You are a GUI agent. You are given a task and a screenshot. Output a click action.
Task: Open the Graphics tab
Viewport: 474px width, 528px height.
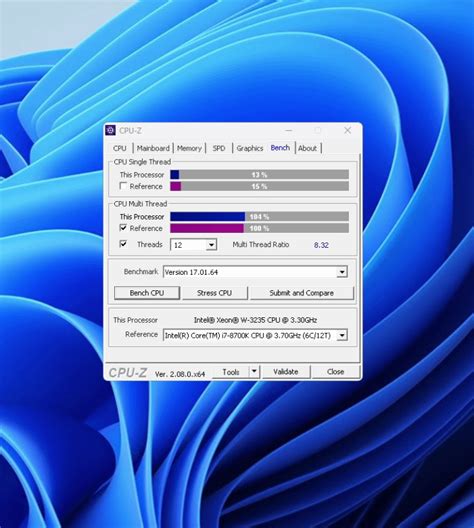click(249, 148)
